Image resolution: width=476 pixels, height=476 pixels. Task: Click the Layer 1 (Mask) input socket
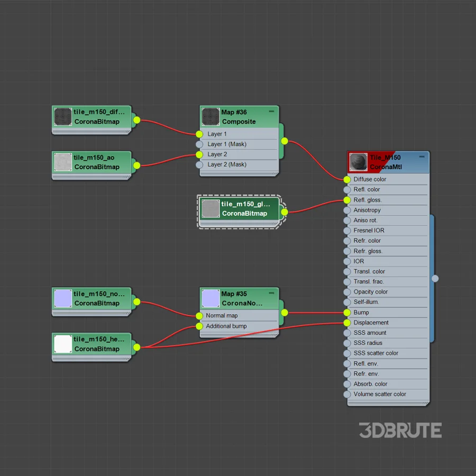[199, 144]
